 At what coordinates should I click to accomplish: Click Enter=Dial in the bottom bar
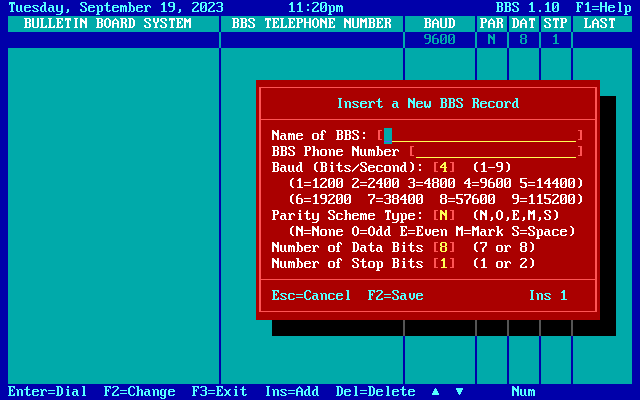(x=47, y=392)
